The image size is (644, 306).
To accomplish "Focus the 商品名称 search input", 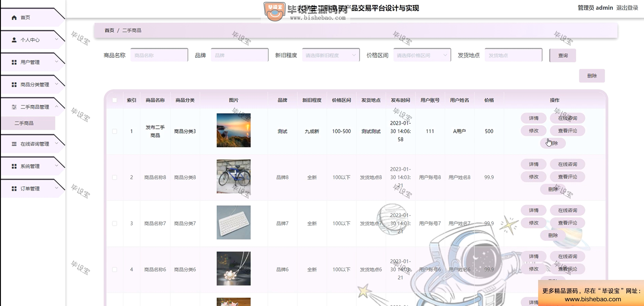I will 159,55.
